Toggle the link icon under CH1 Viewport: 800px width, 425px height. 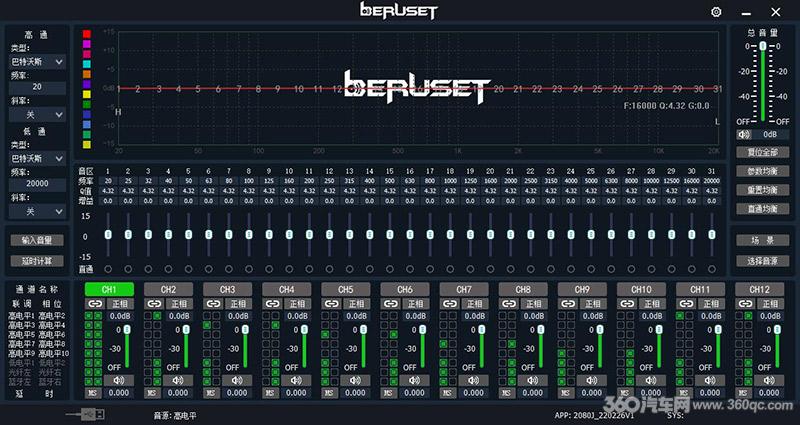pyautogui.click(x=95, y=304)
